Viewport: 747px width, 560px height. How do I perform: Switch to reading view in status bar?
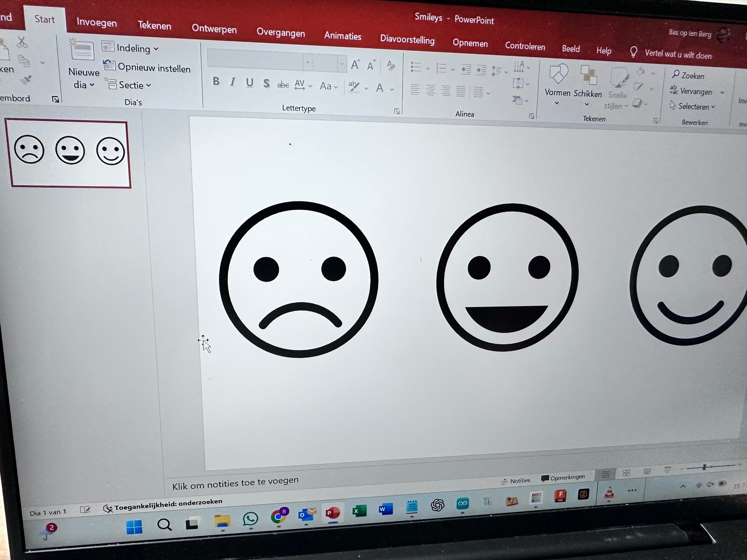[x=647, y=471]
